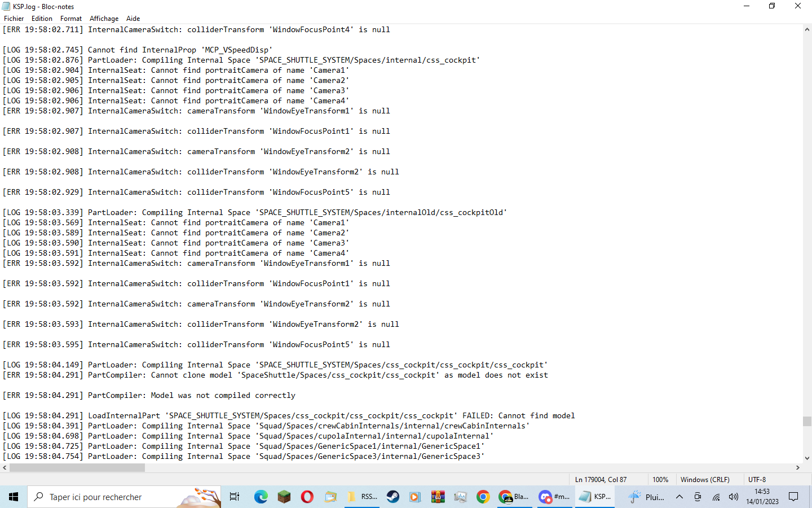Open Microsoft Edge from the taskbar

point(260,497)
